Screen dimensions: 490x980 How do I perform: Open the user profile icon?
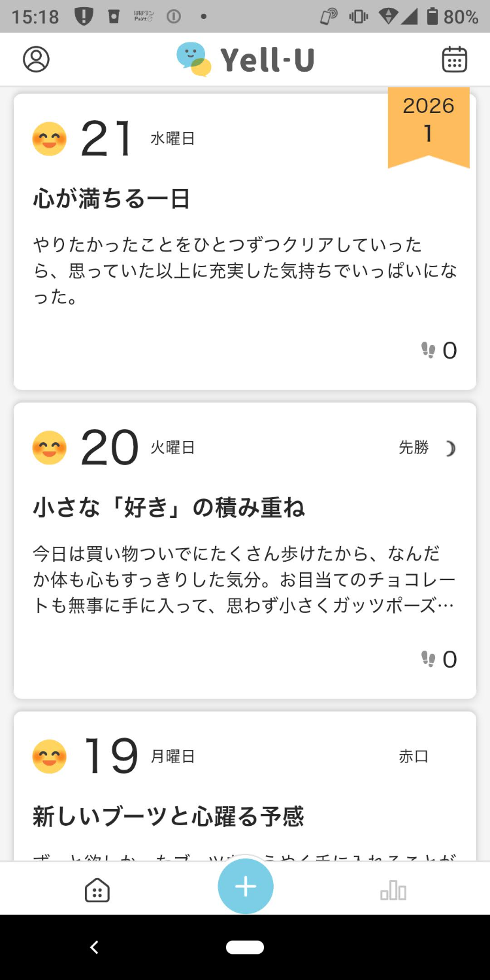(37, 59)
